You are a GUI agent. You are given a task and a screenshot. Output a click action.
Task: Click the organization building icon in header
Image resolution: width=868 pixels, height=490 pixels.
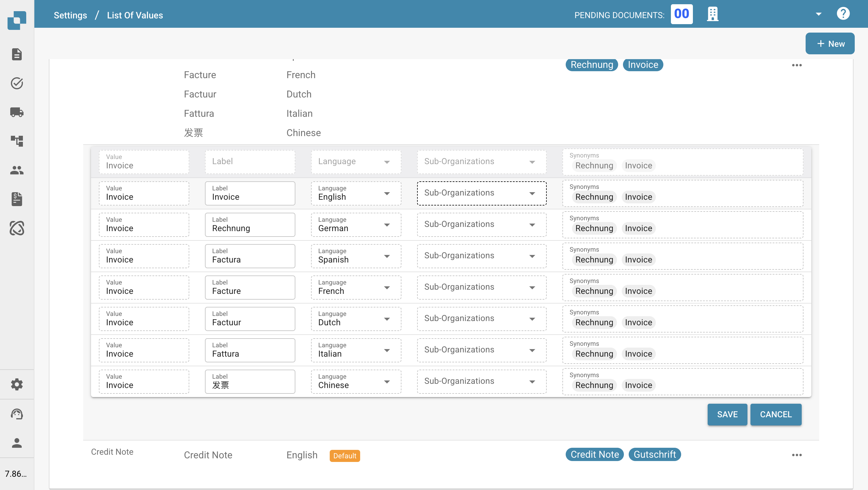(712, 14)
